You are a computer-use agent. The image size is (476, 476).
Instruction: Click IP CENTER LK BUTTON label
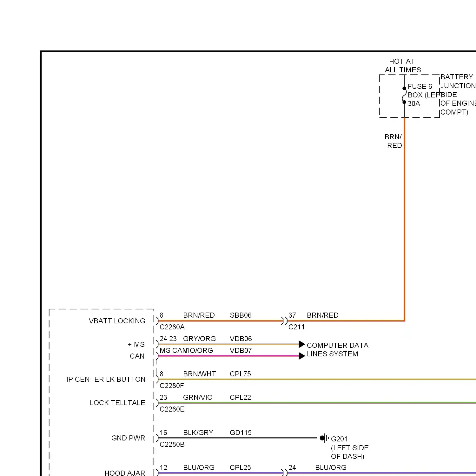[106, 379]
